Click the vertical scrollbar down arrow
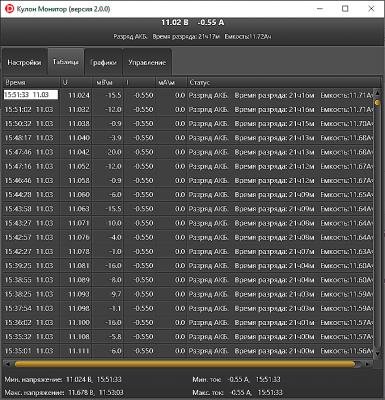This screenshot has width=385, height=400. pos(377,353)
